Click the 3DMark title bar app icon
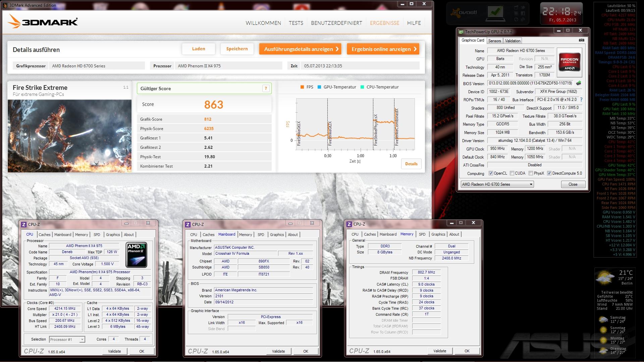 pyautogui.click(x=5, y=5)
